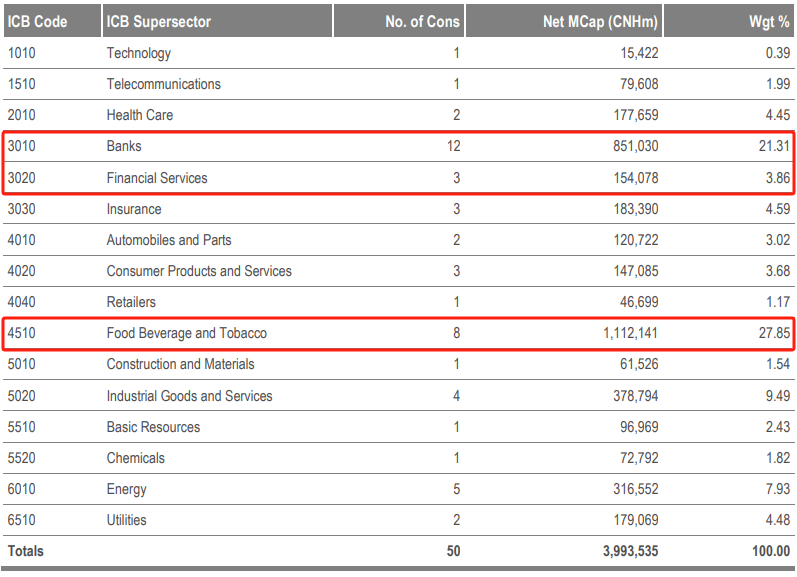Click the Health Care supersector cell
This screenshot has height=577, width=797.
pyautogui.click(x=140, y=115)
